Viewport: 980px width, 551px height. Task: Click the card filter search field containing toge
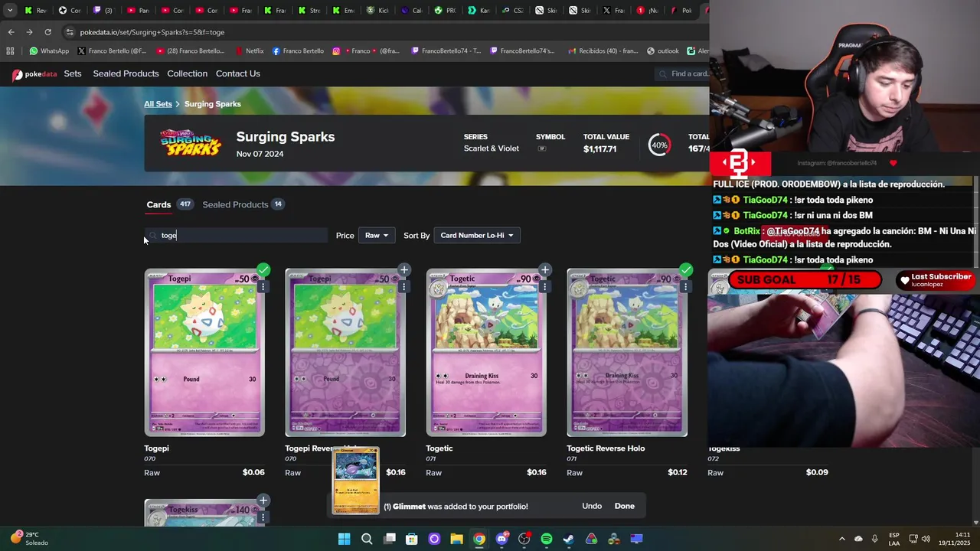point(237,235)
